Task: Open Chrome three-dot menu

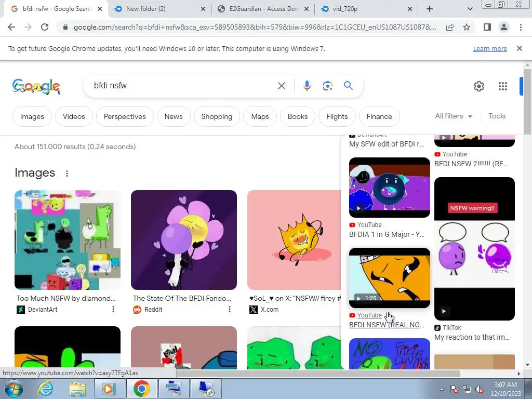Action: (x=521, y=27)
